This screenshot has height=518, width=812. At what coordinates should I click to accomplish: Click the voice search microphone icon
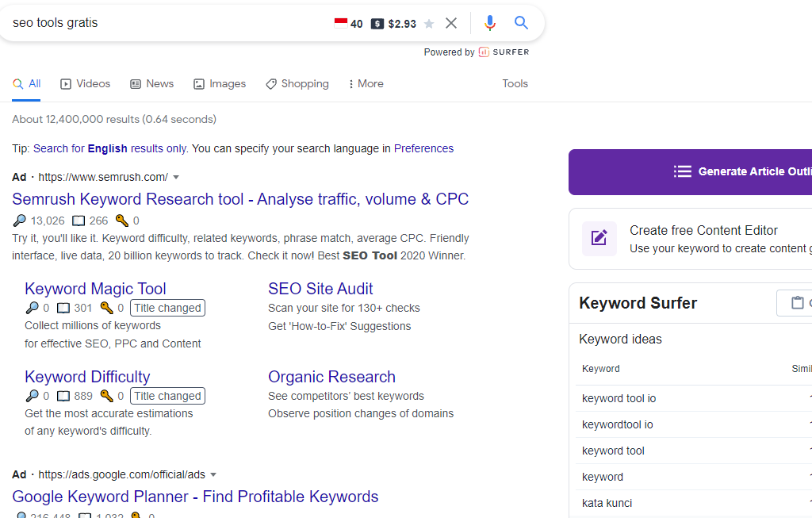490,23
